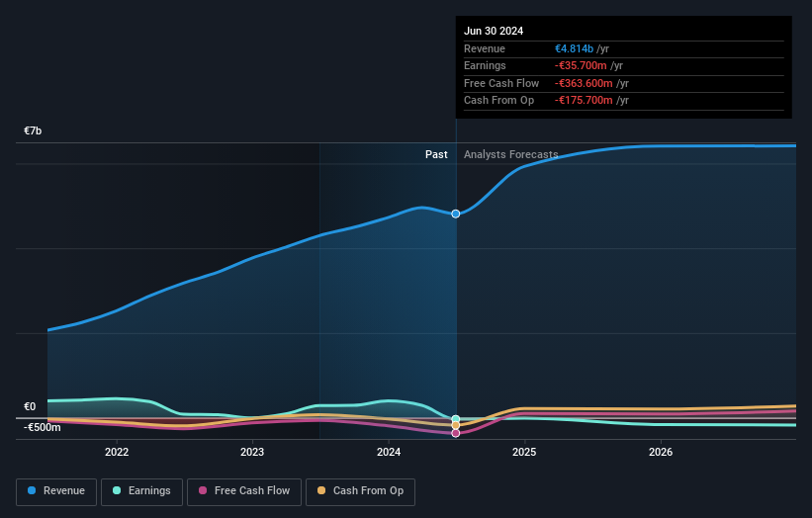Screen dimensions: 812x518
Task: Click the Jun 30 2024 tooltip date
Action: click(494, 31)
